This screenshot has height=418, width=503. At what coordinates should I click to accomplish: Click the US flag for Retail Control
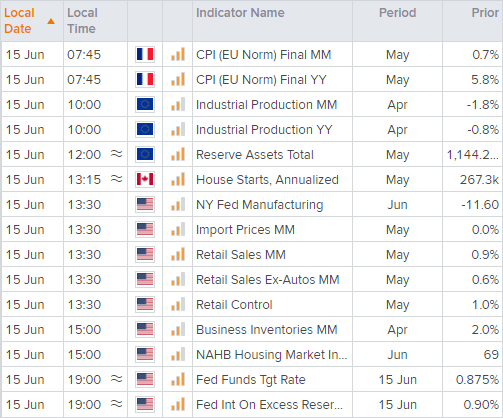pos(145,304)
